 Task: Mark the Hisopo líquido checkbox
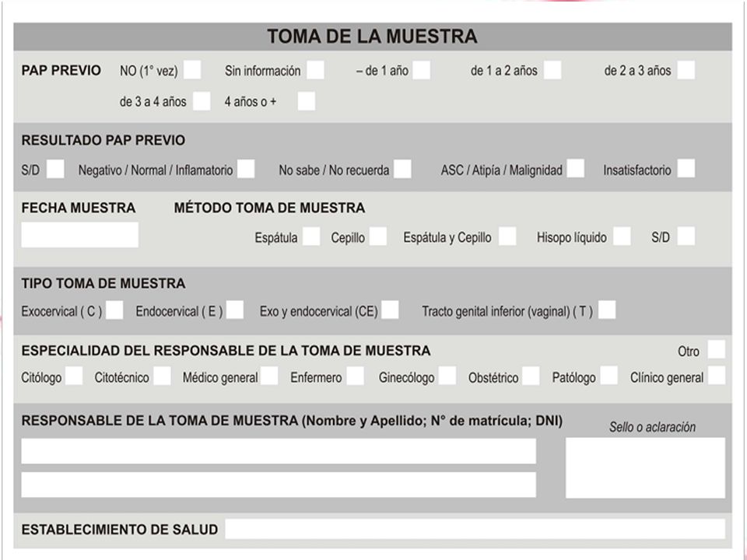[622, 236]
